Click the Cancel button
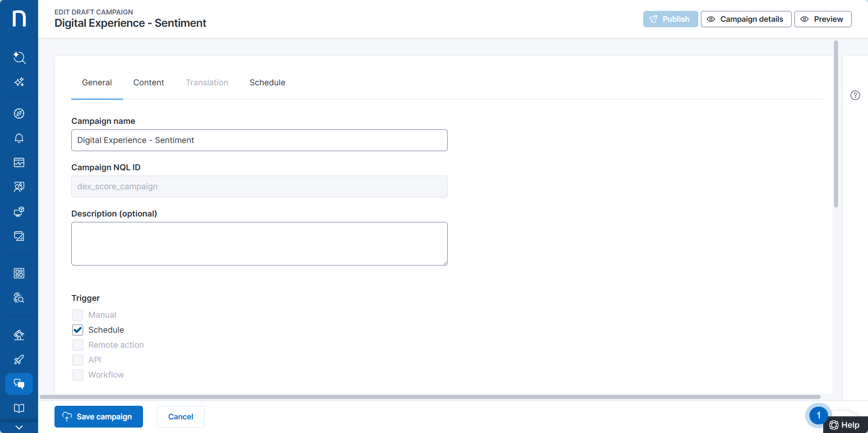 point(181,417)
